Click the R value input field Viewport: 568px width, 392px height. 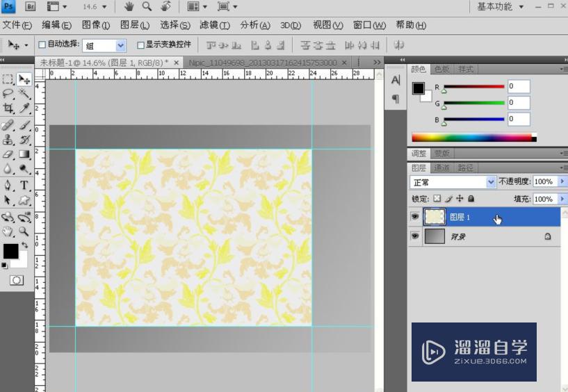pos(519,86)
